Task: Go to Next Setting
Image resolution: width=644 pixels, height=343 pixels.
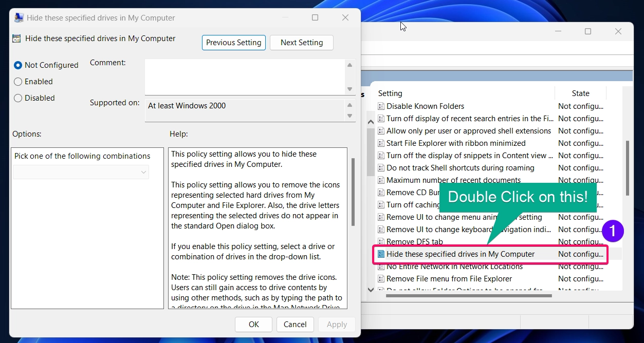Action: [302, 43]
